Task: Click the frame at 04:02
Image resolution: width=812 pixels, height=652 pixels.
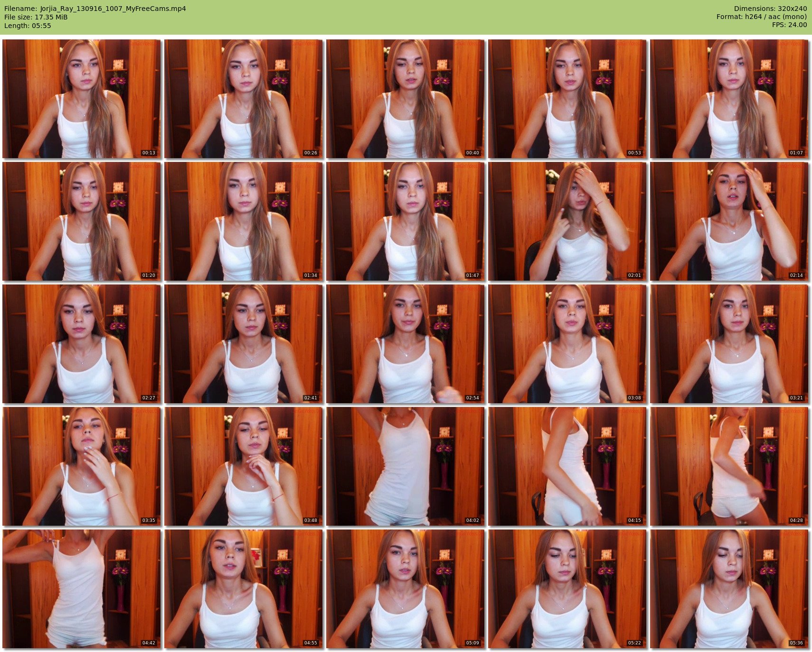Action: pos(406,466)
